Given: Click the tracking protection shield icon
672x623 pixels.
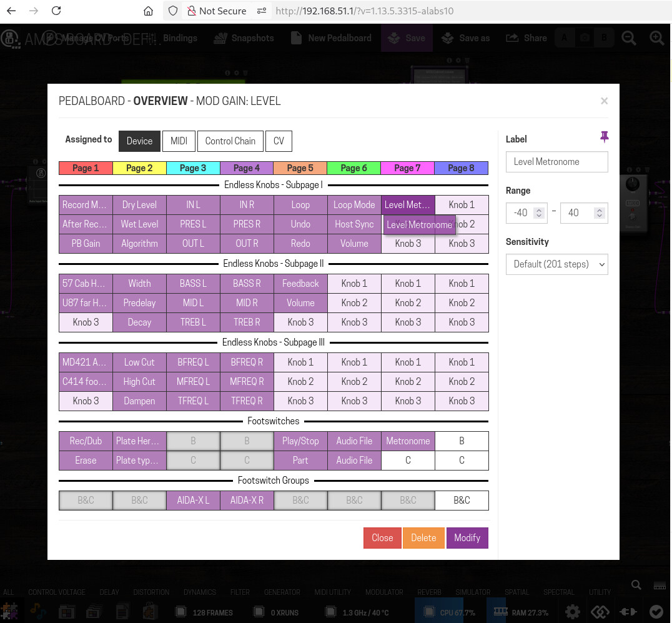Looking at the screenshot, I should coord(173,11).
